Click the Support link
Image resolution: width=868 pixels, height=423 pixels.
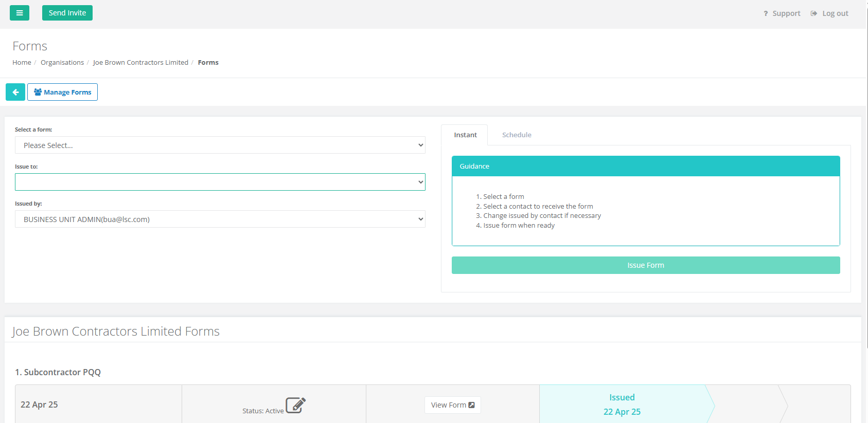point(786,13)
